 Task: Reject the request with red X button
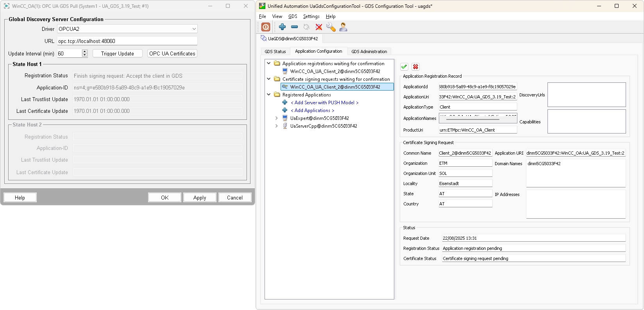(415, 67)
